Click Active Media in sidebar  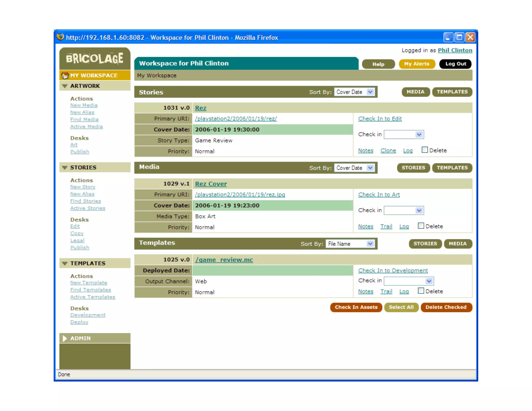coord(86,127)
